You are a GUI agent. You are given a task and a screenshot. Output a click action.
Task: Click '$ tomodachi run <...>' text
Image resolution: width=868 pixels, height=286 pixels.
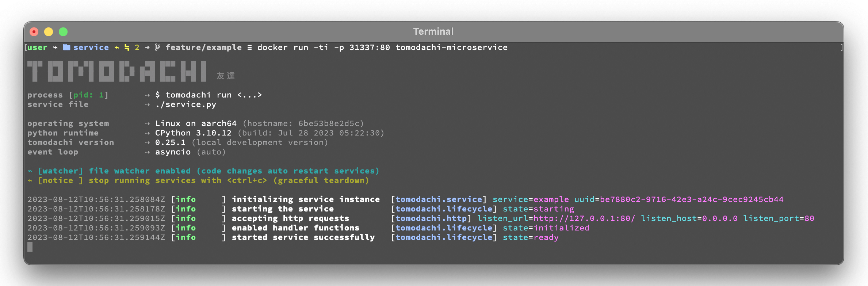(x=209, y=95)
